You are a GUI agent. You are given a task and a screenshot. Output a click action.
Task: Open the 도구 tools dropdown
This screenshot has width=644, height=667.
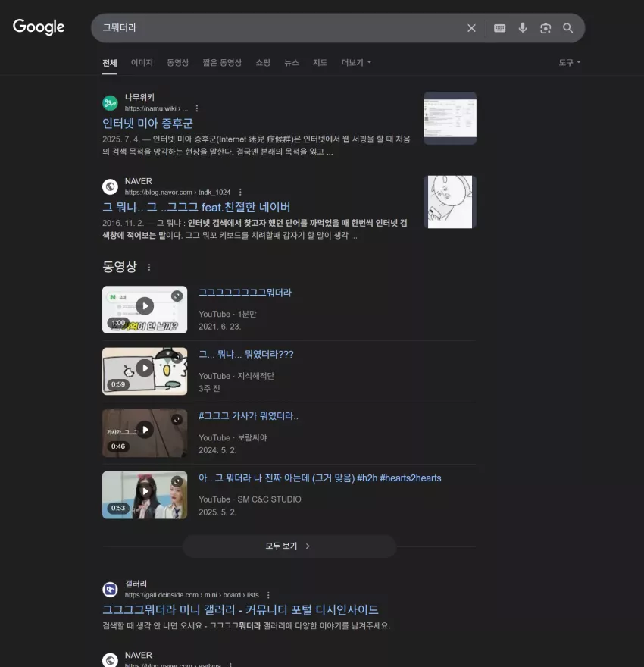coord(569,62)
